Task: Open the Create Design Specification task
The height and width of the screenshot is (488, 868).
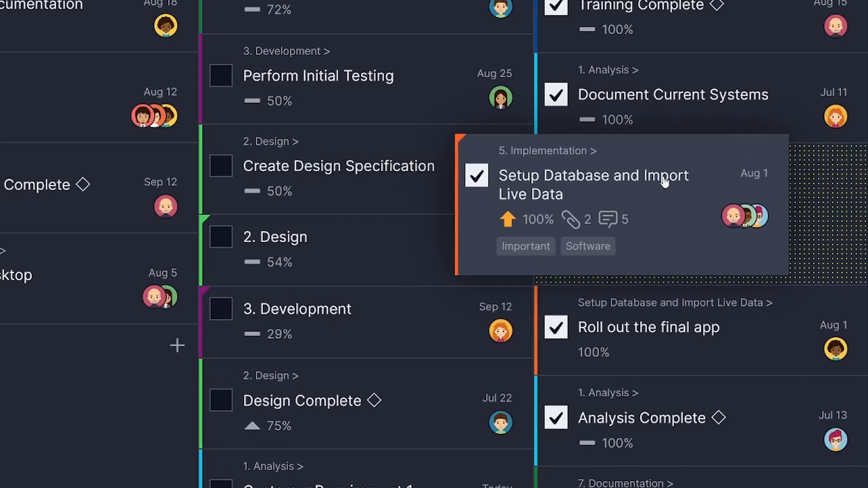Action: (339, 166)
